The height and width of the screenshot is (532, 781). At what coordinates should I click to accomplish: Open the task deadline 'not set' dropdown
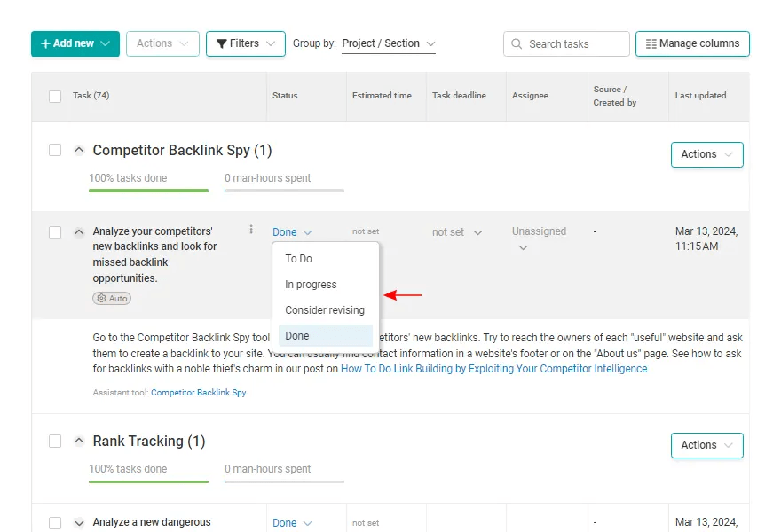pos(457,232)
